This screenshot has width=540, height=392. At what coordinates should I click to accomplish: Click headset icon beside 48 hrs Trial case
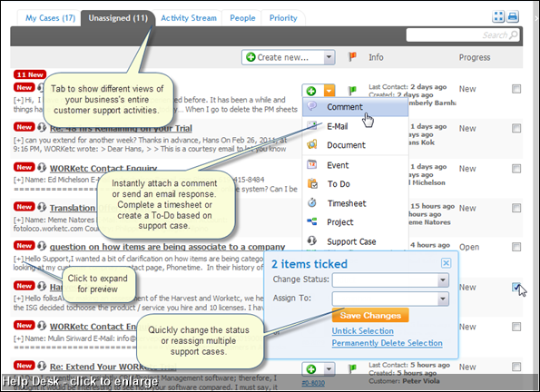[42, 127]
